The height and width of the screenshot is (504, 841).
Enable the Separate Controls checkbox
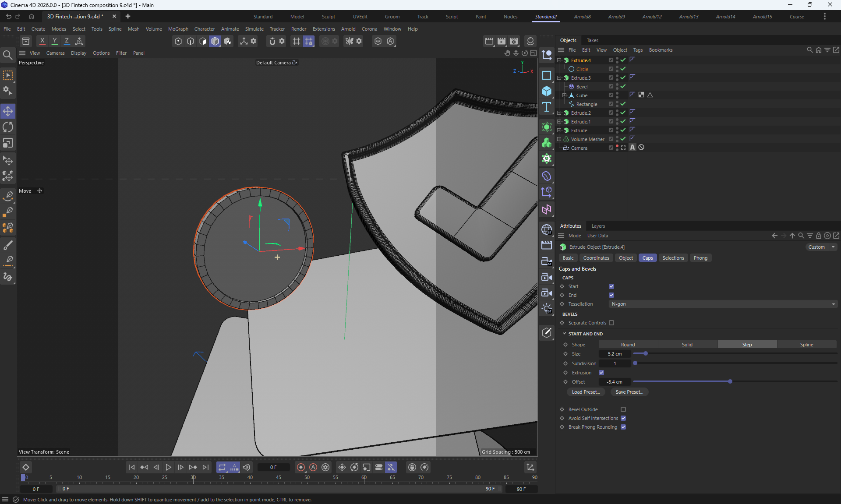point(611,323)
